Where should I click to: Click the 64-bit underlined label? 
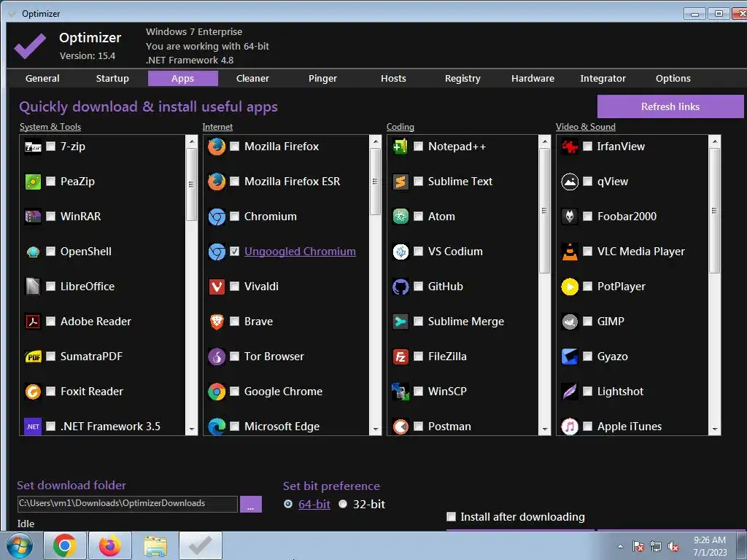pyautogui.click(x=314, y=505)
